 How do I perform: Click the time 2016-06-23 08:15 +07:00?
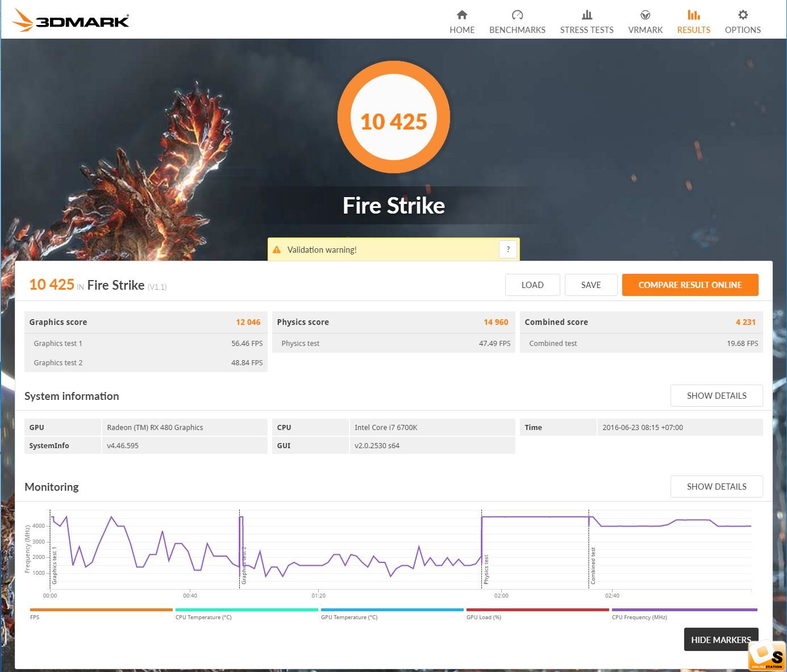(643, 428)
